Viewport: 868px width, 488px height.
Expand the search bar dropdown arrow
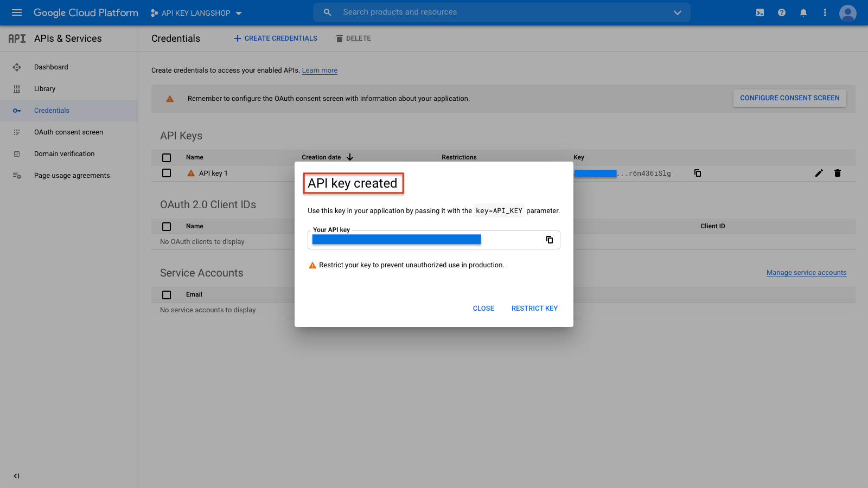[x=677, y=12]
